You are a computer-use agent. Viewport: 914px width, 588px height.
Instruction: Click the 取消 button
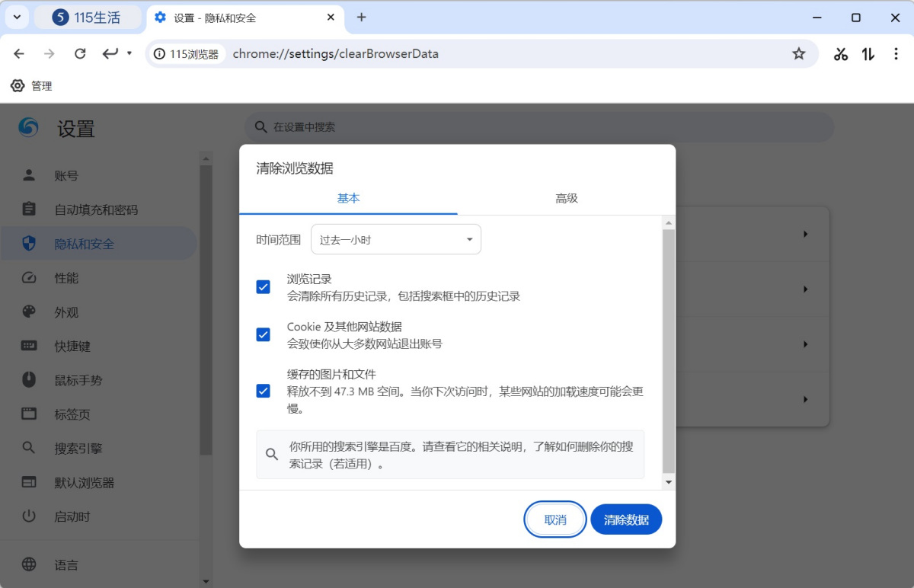coord(555,519)
